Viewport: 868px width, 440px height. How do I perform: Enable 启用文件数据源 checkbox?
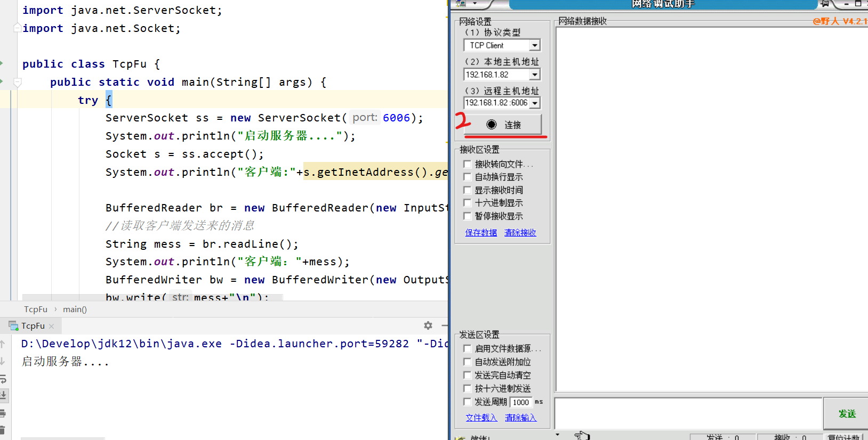pos(468,348)
